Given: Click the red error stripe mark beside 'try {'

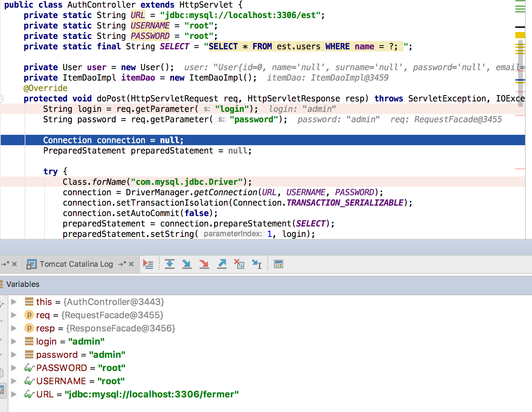Looking at the screenshot, I should (x=520, y=169).
